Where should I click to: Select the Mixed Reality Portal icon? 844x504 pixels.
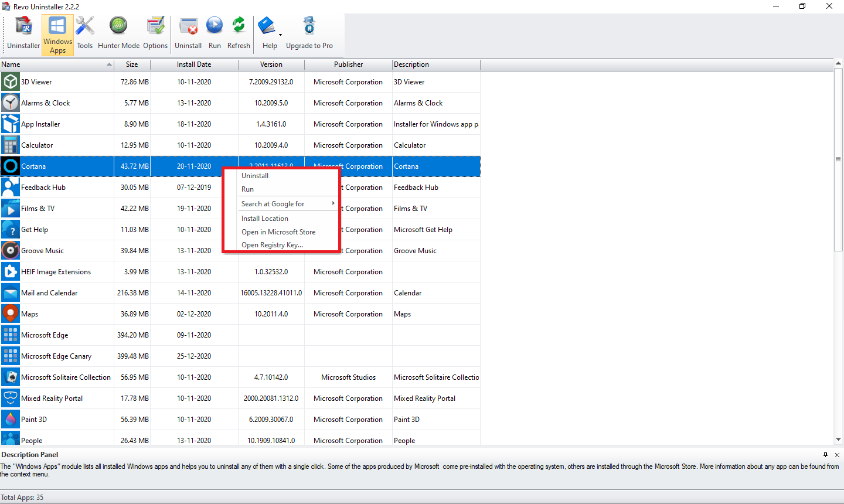click(11, 399)
